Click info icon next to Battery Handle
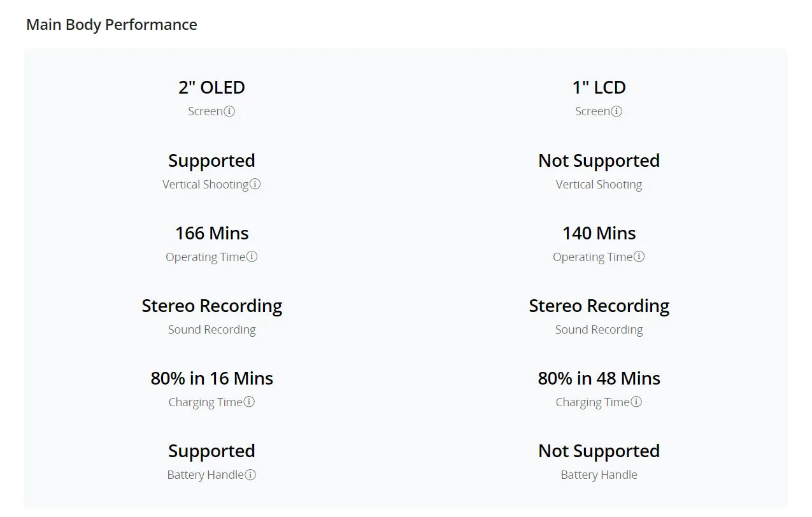 click(250, 474)
